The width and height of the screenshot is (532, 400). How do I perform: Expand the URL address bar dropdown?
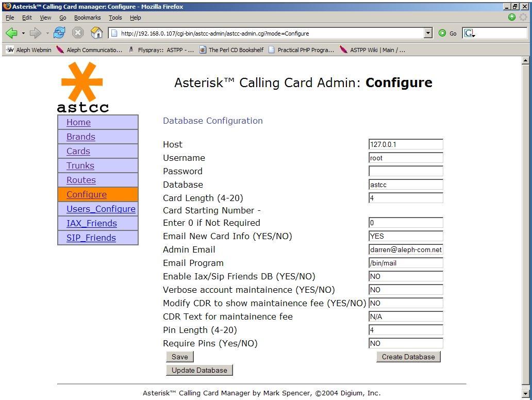click(428, 33)
